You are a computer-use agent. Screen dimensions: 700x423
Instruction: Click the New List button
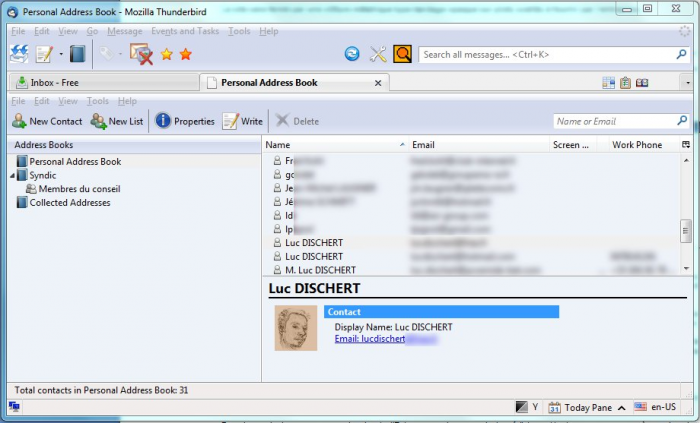(x=117, y=121)
